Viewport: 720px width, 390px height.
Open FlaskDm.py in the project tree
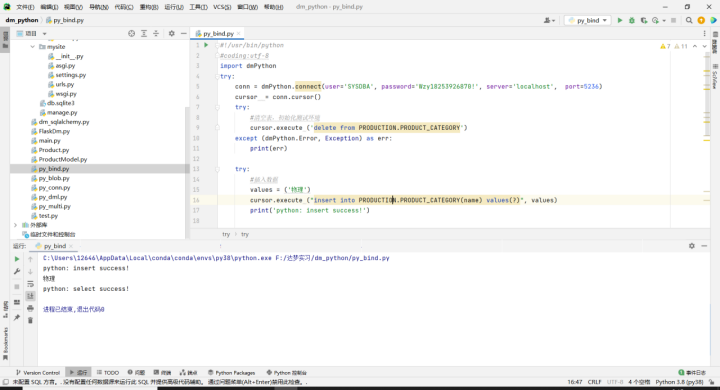(54, 131)
